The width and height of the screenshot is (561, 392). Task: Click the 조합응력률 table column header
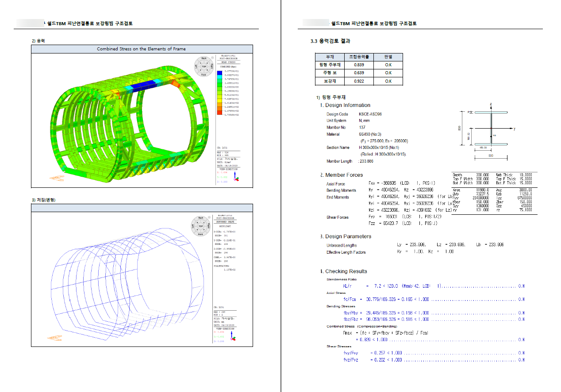[x=359, y=57]
